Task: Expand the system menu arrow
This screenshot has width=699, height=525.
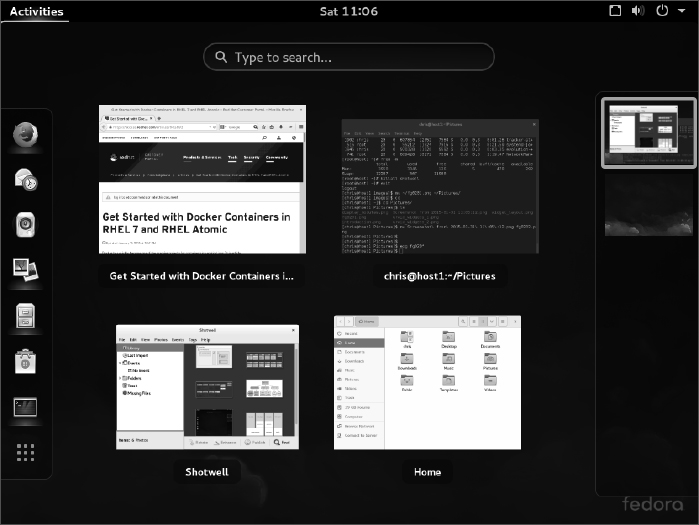Action: [x=682, y=11]
